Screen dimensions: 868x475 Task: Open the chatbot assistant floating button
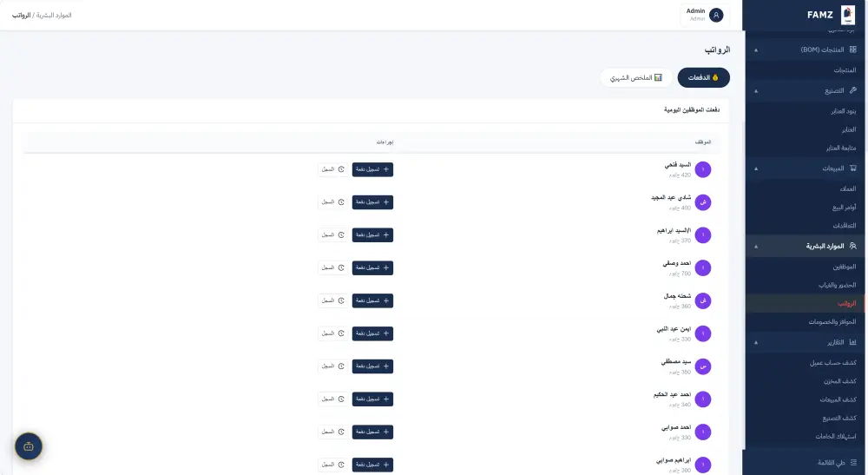pos(29,446)
